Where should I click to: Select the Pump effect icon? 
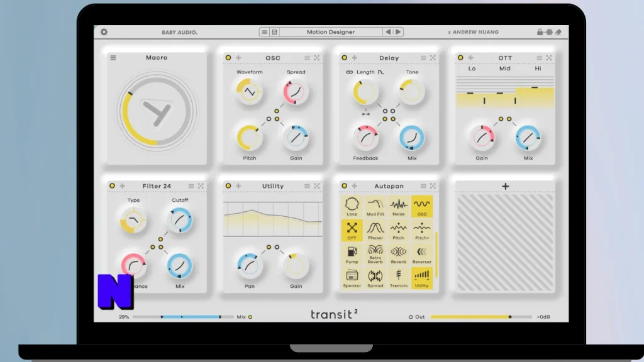point(352,255)
